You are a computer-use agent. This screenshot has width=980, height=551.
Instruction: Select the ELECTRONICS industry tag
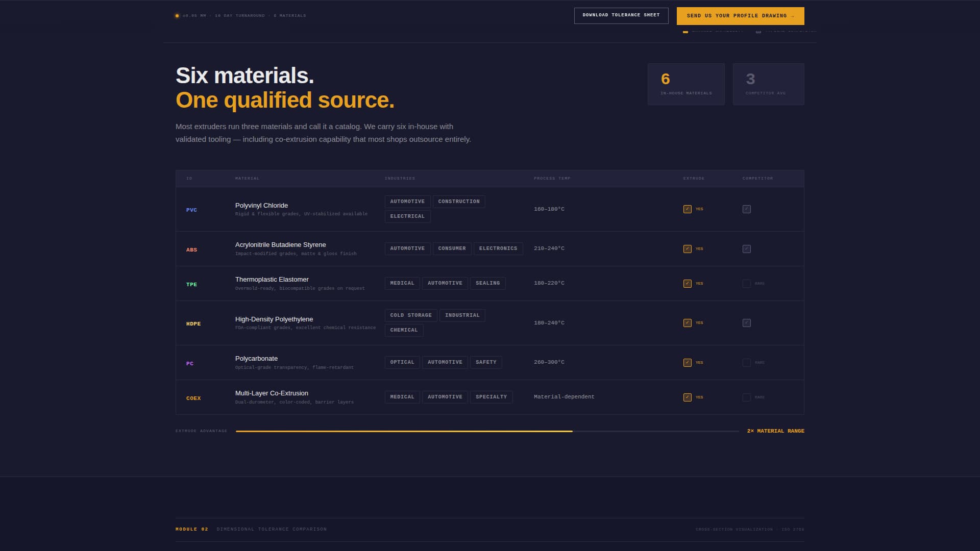click(498, 248)
